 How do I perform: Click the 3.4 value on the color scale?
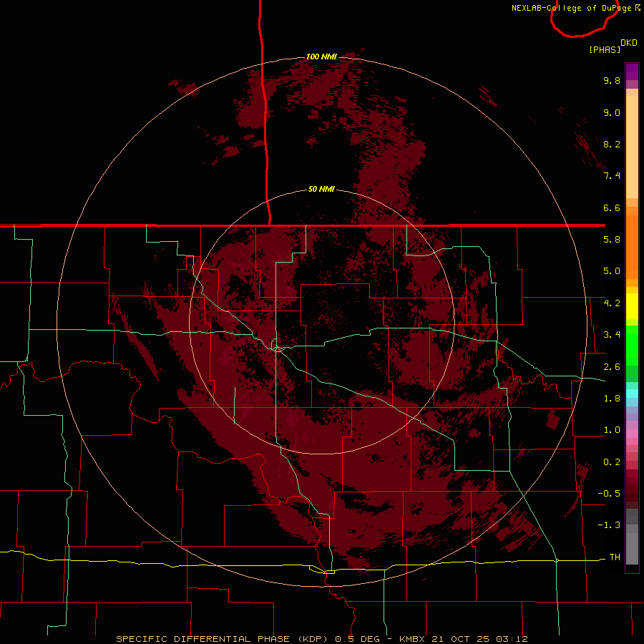(612, 335)
